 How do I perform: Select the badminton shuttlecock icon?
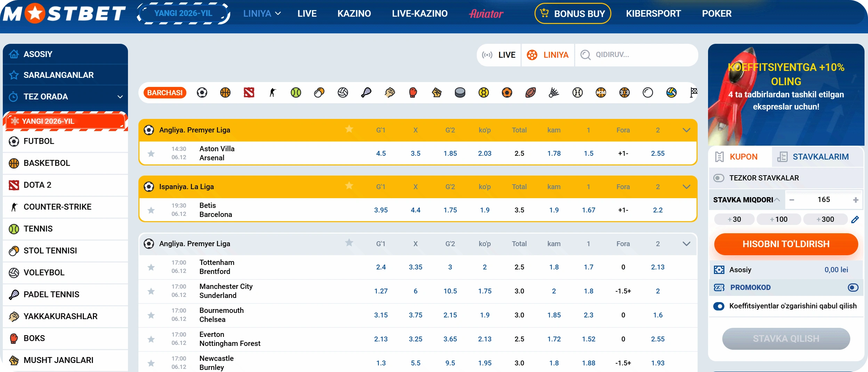click(x=554, y=92)
